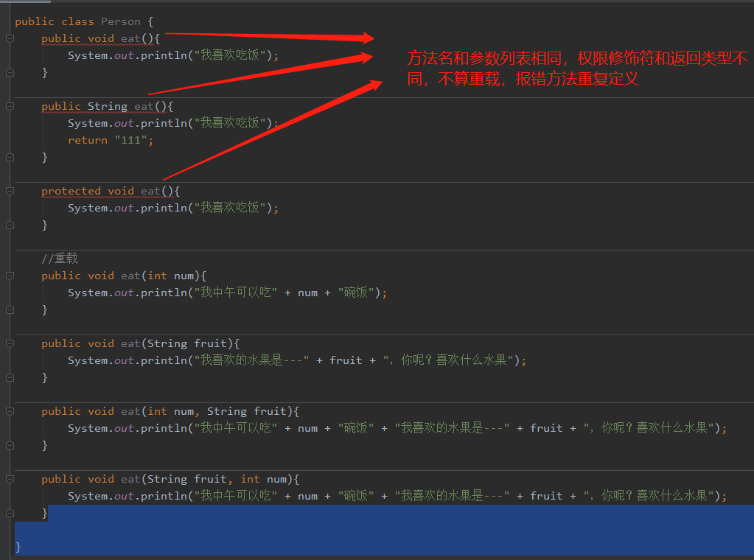Click end fold marker of protected void eat()
The height and width of the screenshot is (560, 754).
(x=10, y=225)
